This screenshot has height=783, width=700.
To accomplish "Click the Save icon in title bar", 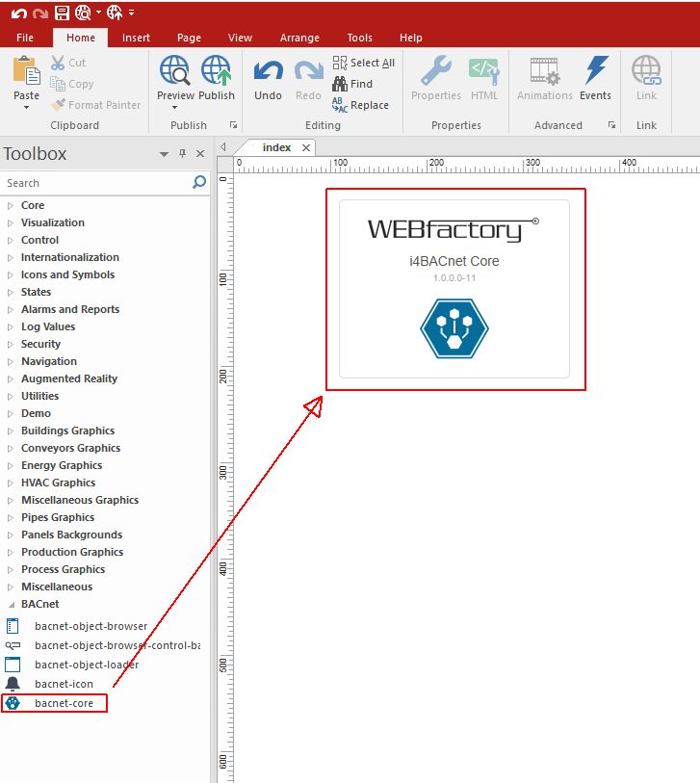I will pyautogui.click(x=62, y=13).
